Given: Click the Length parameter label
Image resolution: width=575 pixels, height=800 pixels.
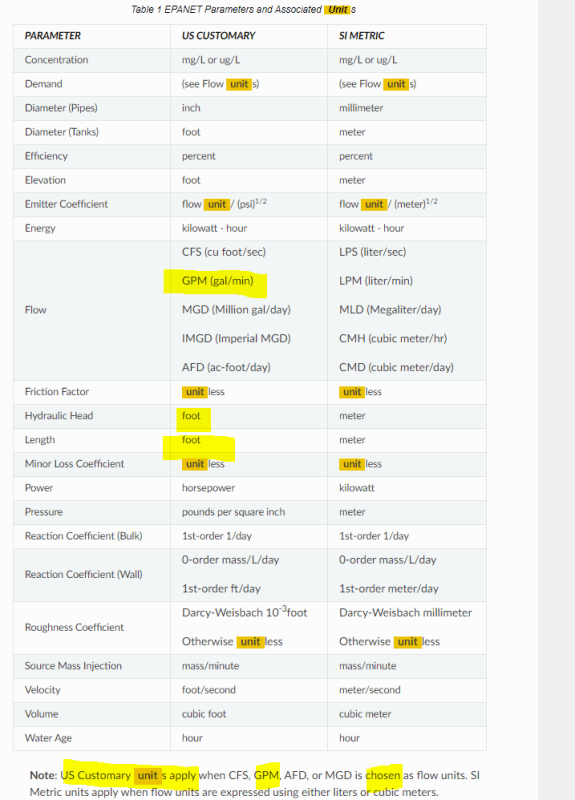Looking at the screenshot, I should 40,440.
